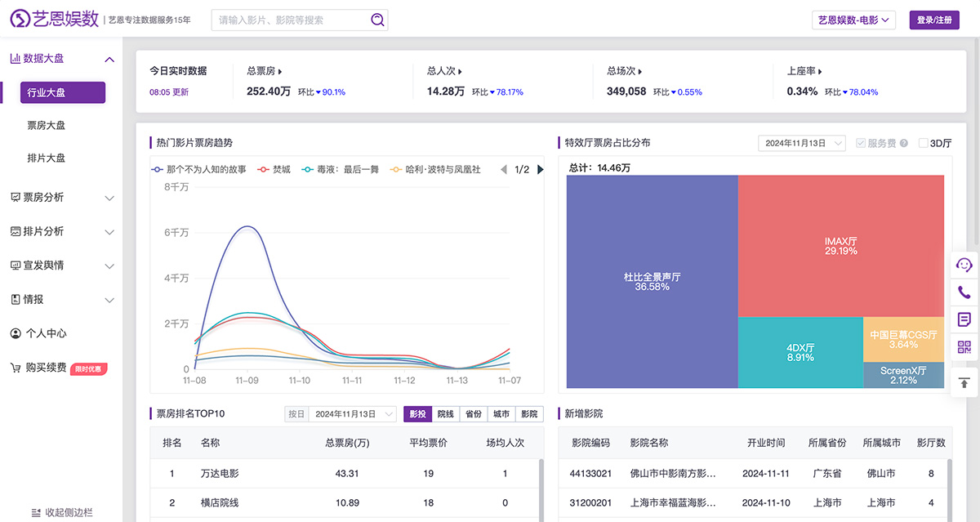Click the back-to-top arrow icon
The image size is (980, 522).
coord(964,381)
